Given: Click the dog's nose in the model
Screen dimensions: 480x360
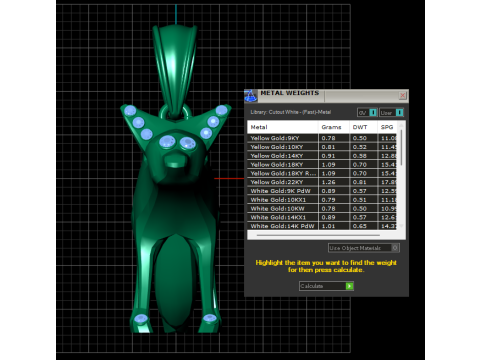Looking at the screenshot, I should [176, 160].
